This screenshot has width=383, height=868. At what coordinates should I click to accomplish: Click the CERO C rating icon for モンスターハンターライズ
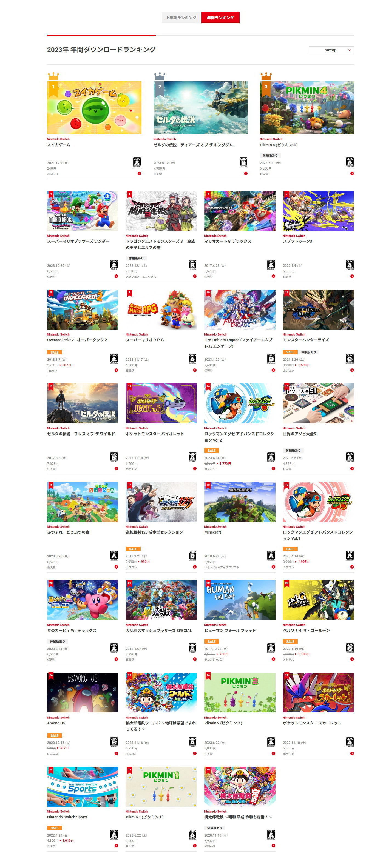point(350,359)
